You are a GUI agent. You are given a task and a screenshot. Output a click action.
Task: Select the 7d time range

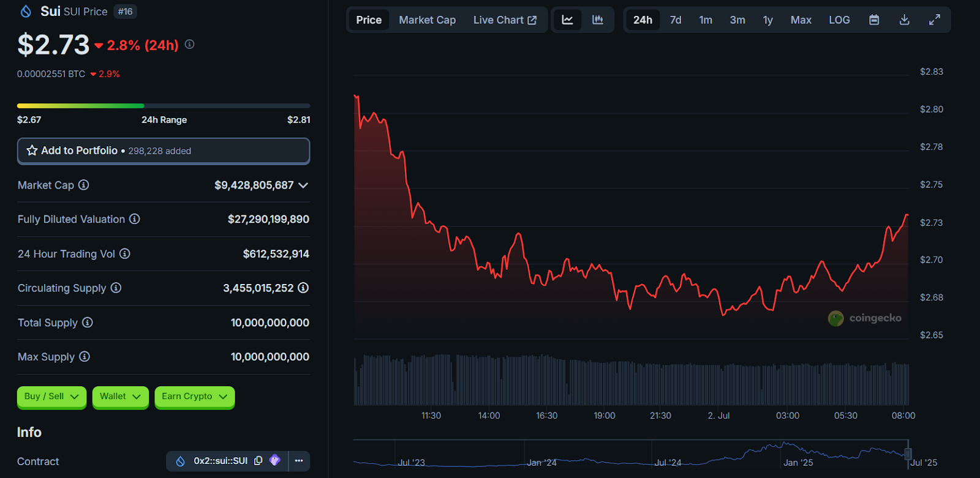coord(676,20)
